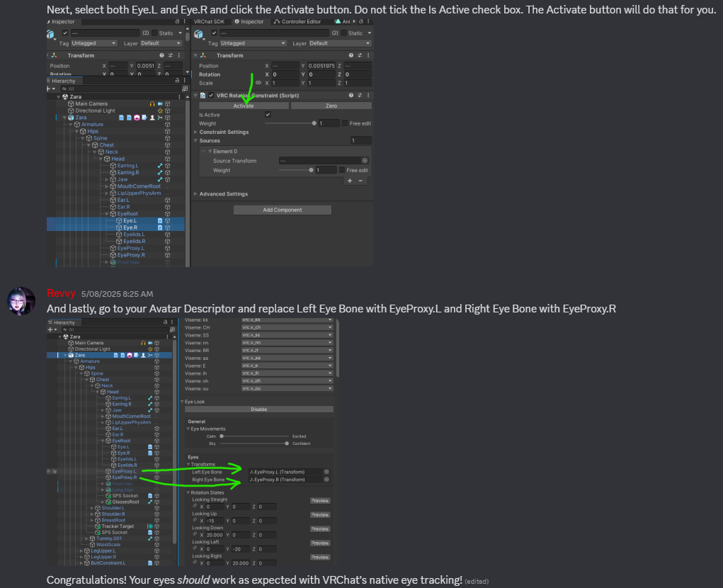This screenshot has height=588, width=723.
Task: Click the Activate button
Action: tap(244, 106)
